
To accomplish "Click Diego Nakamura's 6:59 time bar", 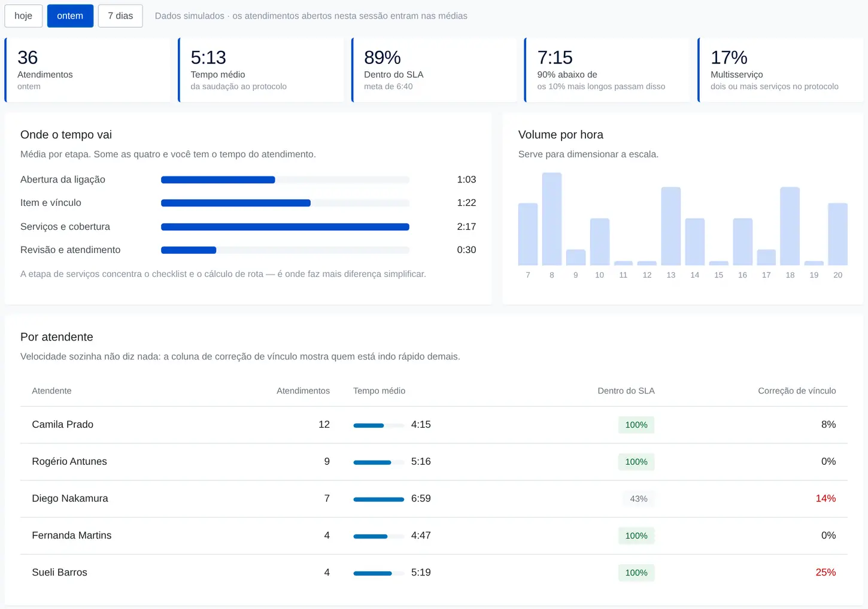I will click(x=379, y=500).
